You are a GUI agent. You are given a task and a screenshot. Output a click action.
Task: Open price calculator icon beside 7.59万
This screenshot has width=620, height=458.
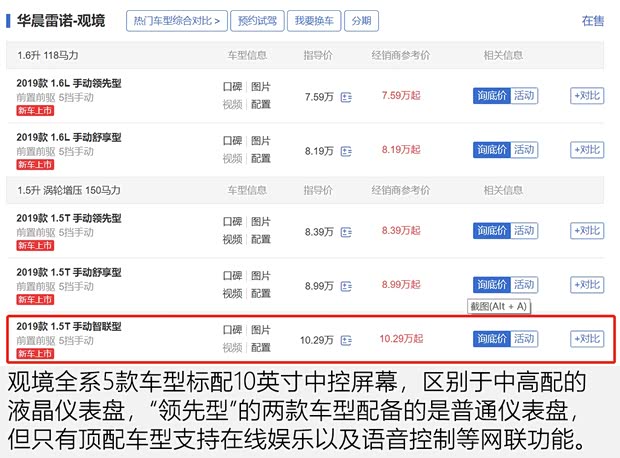tap(346, 97)
